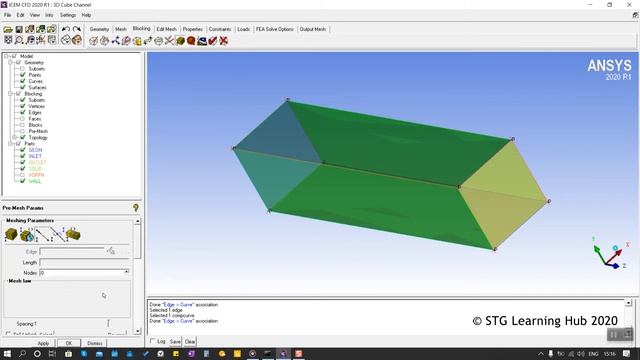
Task: Click the Save button in message window
Action: (175, 342)
